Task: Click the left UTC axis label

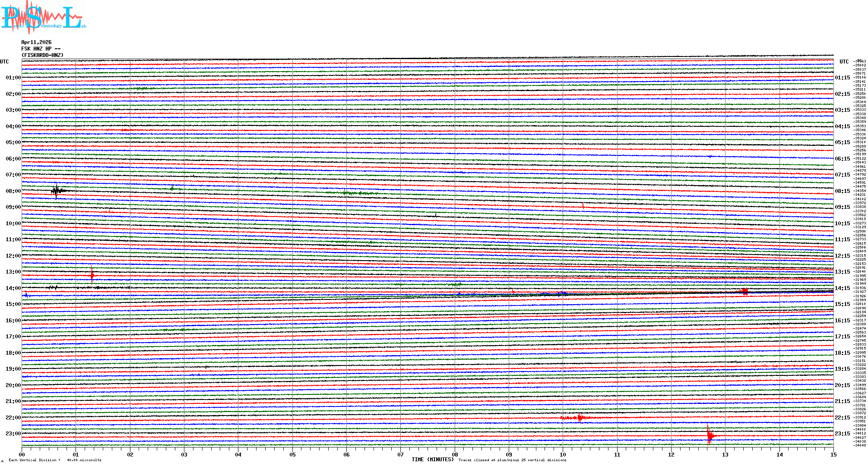Action: [4, 62]
